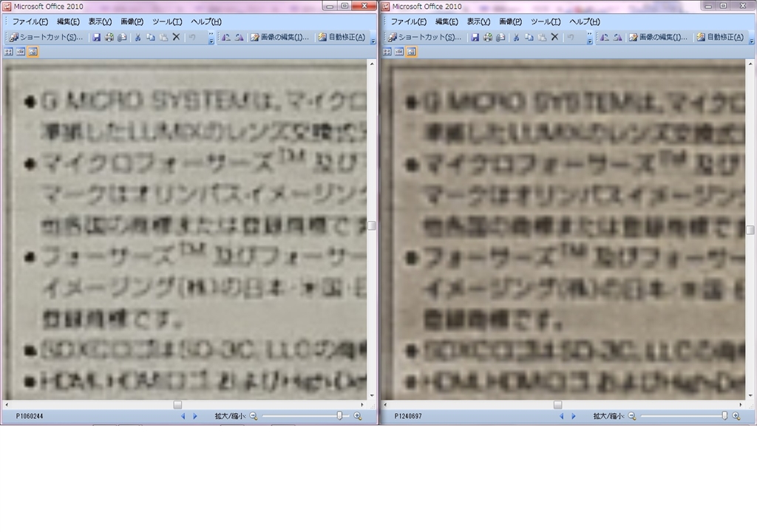Click zoom slider handle in left P1060244 window
Screen dimensions: 757x532
coord(339,416)
